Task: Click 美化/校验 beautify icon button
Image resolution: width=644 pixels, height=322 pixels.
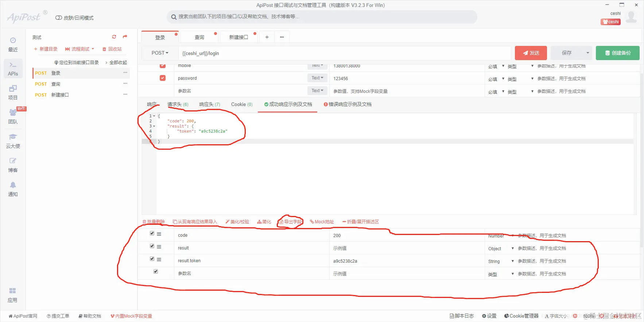Action: point(237,222)
